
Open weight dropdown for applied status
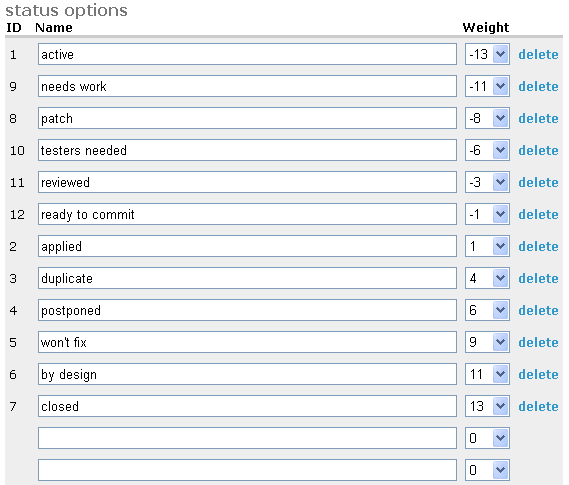point(487,246)
